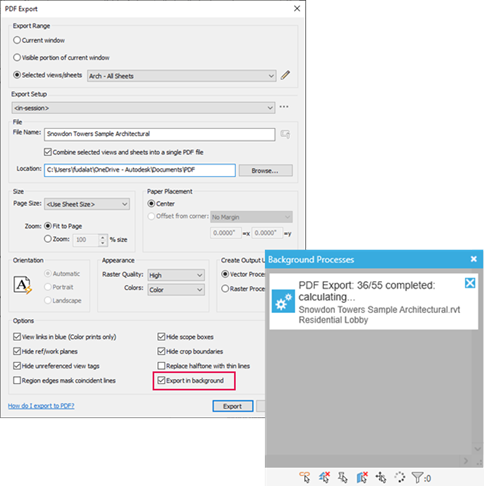Screen dimensions: 484x486
Task: Toggle Select Elements by Face icon
Action: tap(362, 477)
